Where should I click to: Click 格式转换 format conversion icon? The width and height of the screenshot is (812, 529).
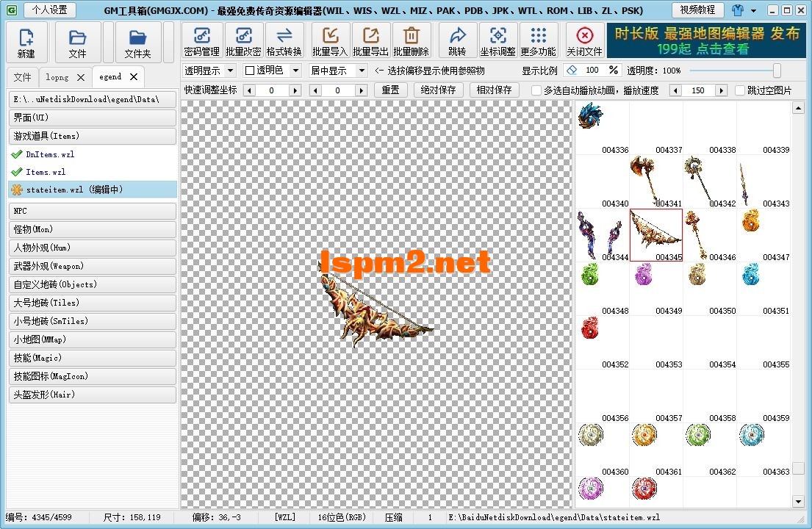284,40
